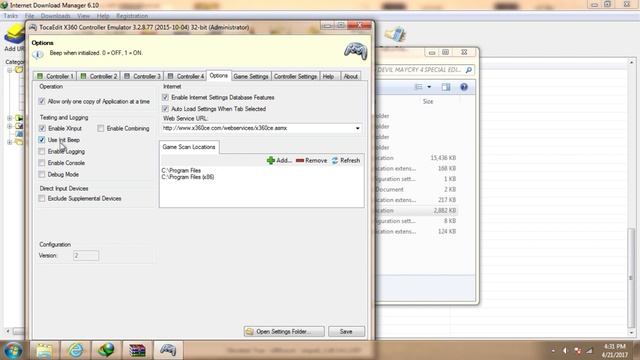Select the 15,436 KB file row
Screen dimensions: 640x360
[416, 158]
